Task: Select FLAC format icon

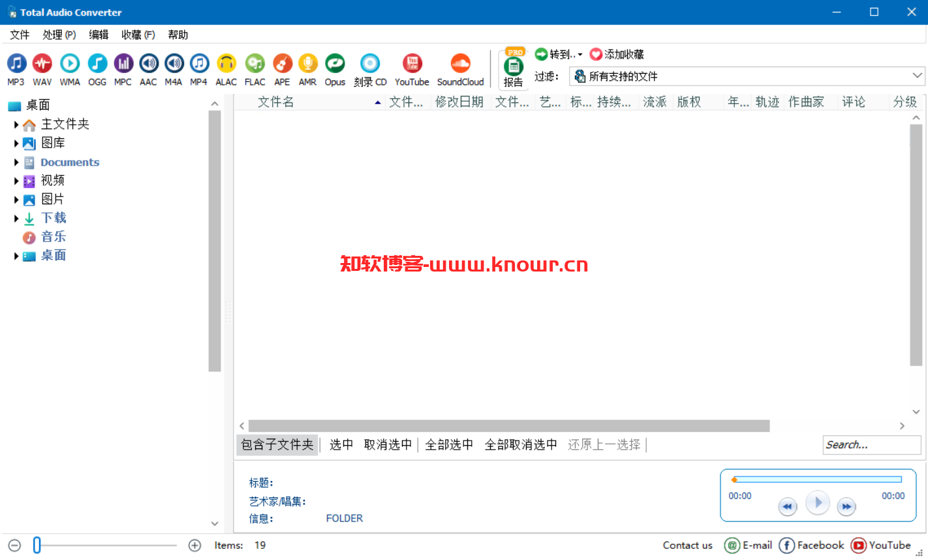Action: pos(255,63)
